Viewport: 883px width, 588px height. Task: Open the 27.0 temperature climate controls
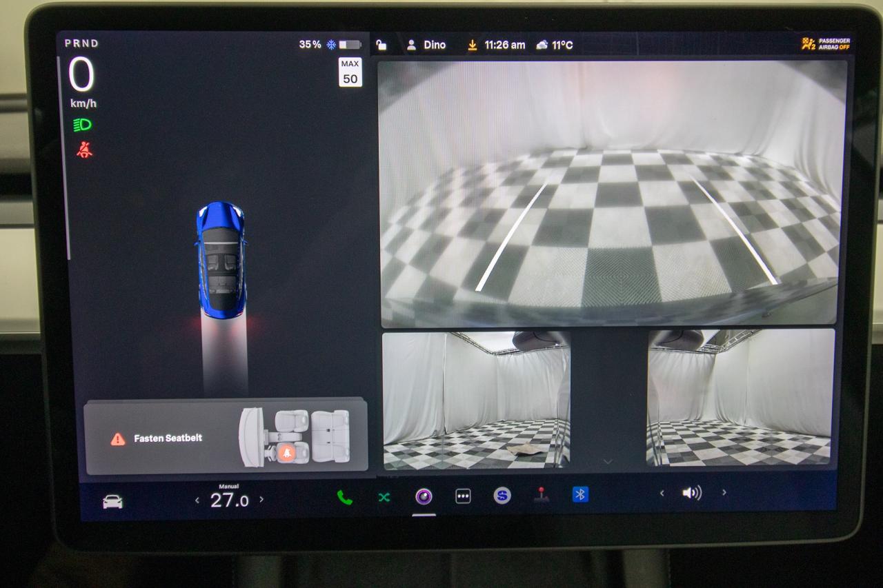coord(229,500)
